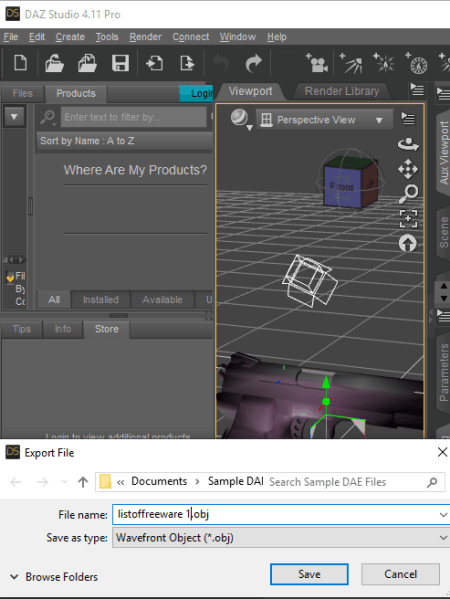
Task: Click the Redo arrow icon
Action: click(x=253, y=63)
